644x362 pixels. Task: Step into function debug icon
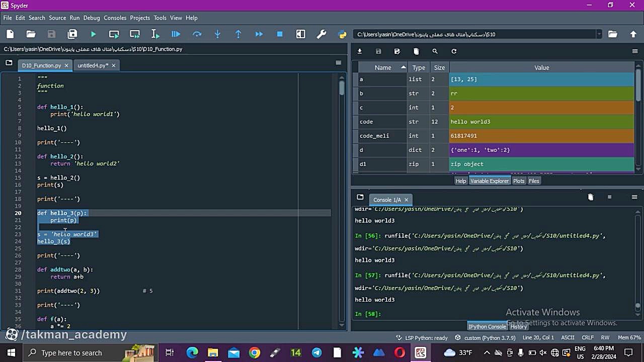[x=217, y=34]
